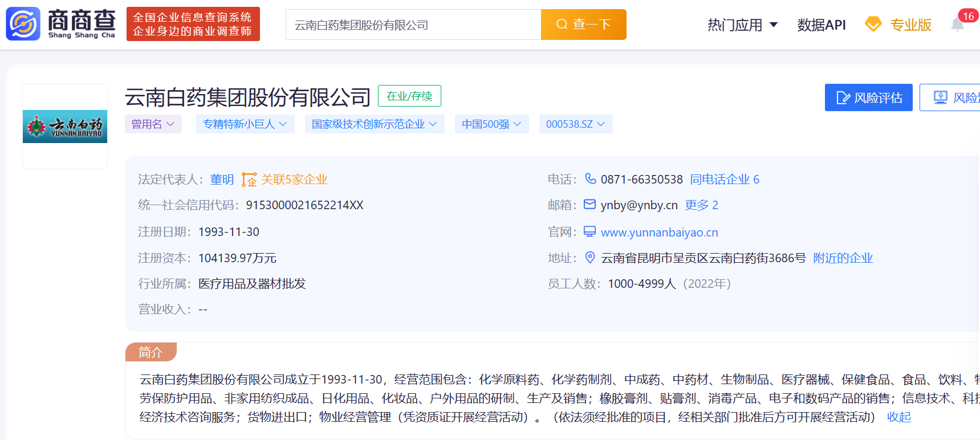This screenshot has height=440, width=980.
Task: Click the monitor icon in the 风险 button
Action: coord(941,97)
